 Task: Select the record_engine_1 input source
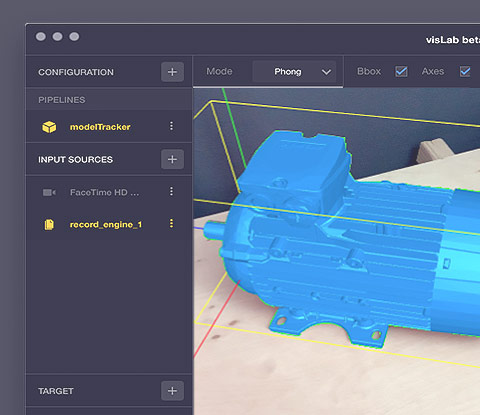(109, 224)
